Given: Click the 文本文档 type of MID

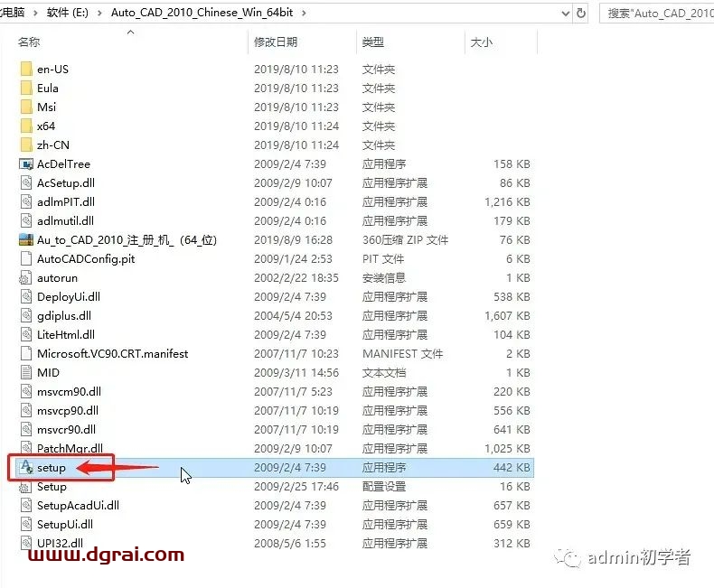Looking at the screenshot, I should [384, 373].
